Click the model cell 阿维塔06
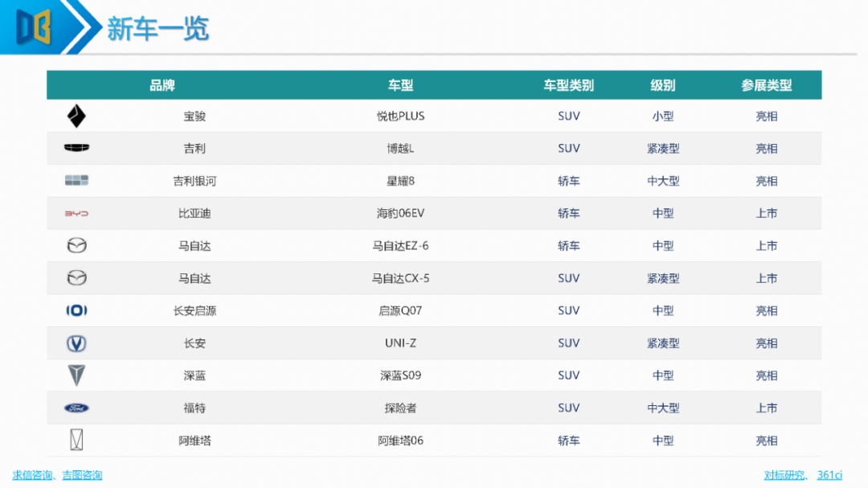Viewport: 868px width, 488px height. tap(400, 441)
